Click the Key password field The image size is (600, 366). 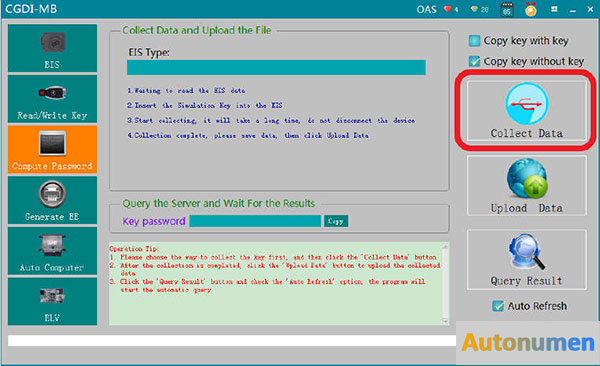(255, 221)
